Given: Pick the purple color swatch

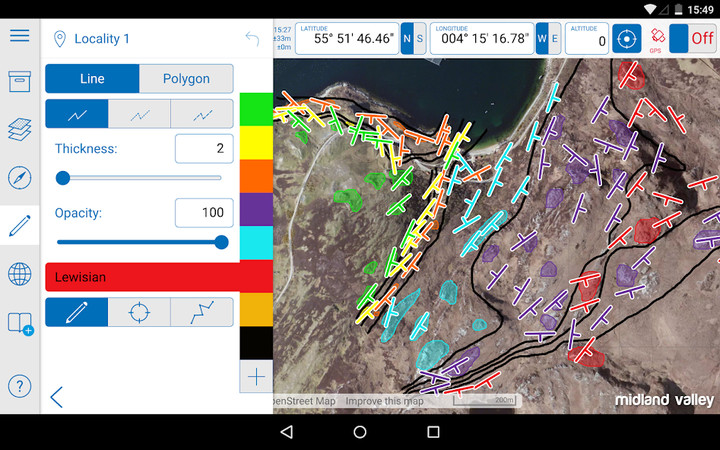Looking at the screenshot, I should point(256,209).
